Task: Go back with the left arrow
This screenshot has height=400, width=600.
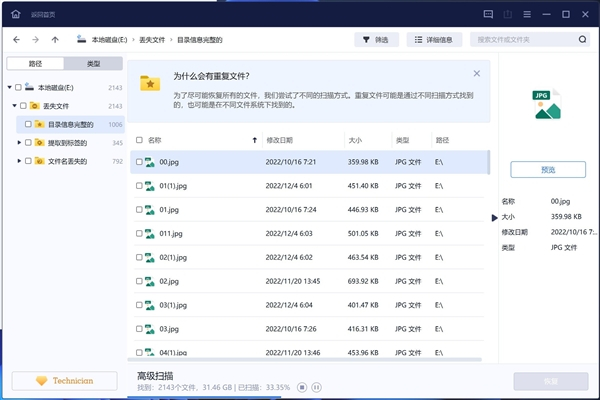Action: pyautogui.click(x=17, y=40)
